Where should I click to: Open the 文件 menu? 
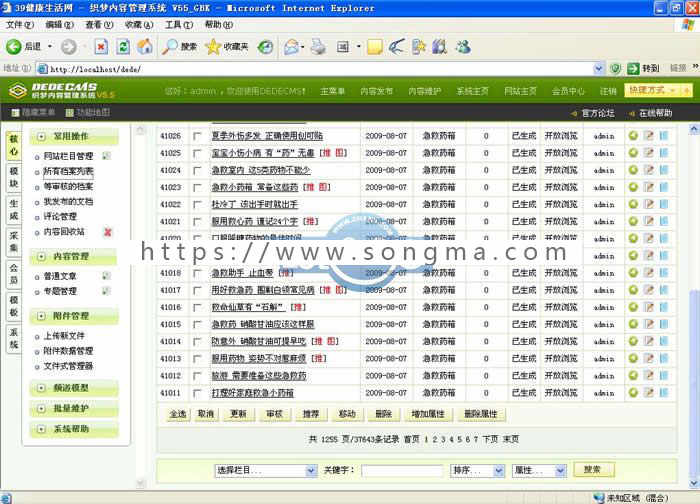point(20,25)
